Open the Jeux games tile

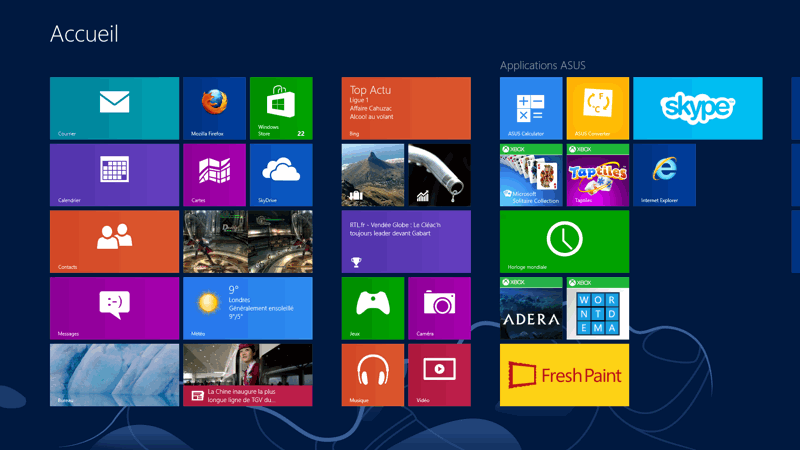pyautogui.click(x=372, y=308)
